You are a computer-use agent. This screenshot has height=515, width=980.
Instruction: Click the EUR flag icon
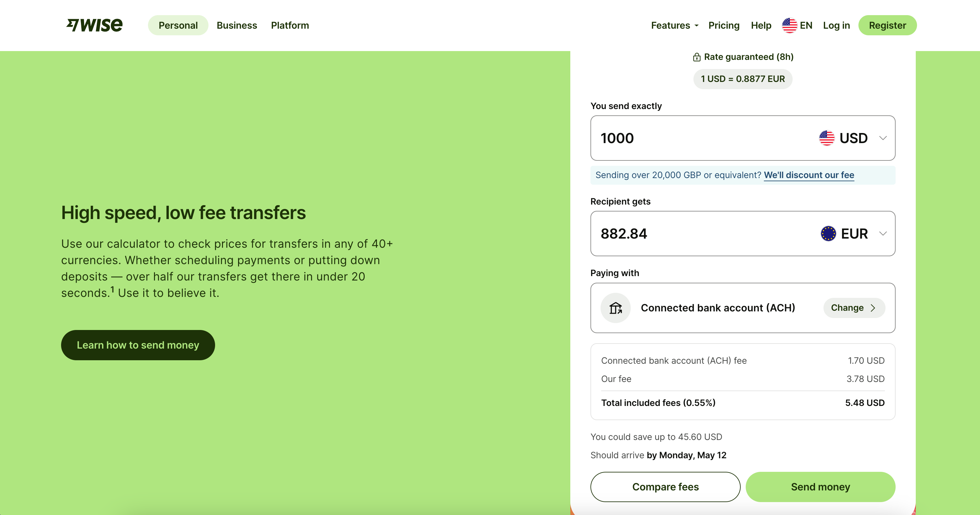coord(828,234)
